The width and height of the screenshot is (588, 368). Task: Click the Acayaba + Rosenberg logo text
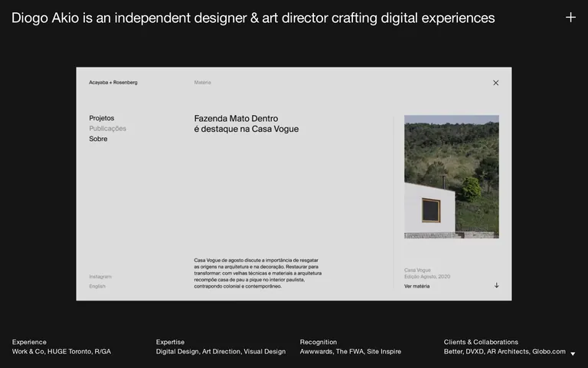pos(113,82)
